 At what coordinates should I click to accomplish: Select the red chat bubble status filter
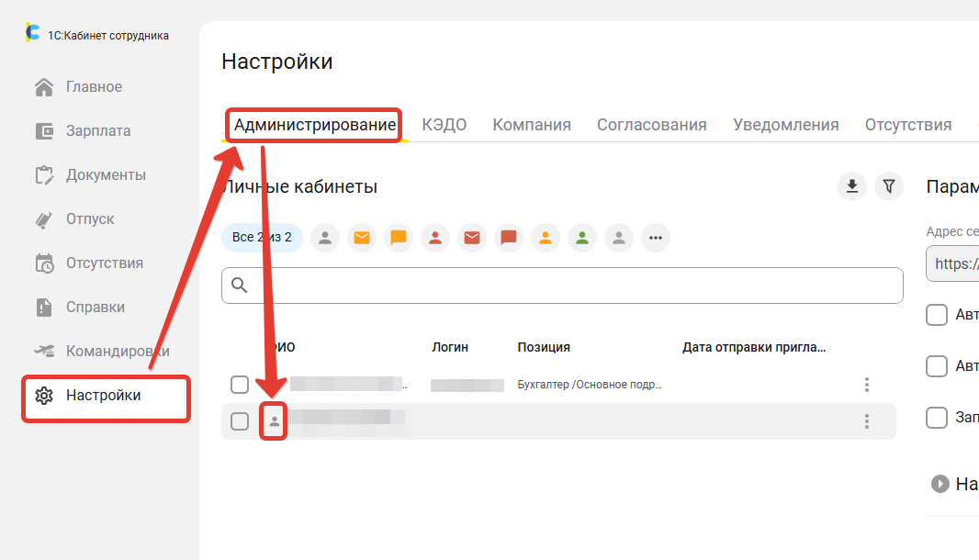click(509, 238)
